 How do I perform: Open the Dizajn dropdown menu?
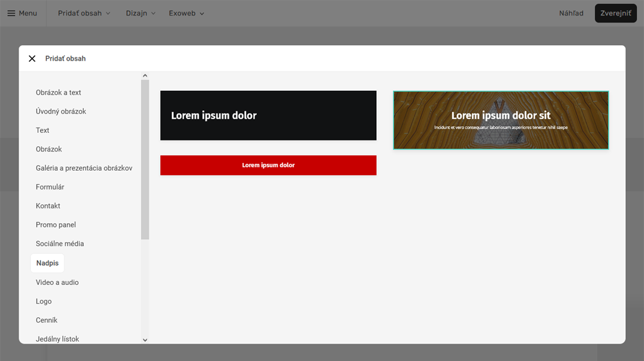click(x=140, y=14)
